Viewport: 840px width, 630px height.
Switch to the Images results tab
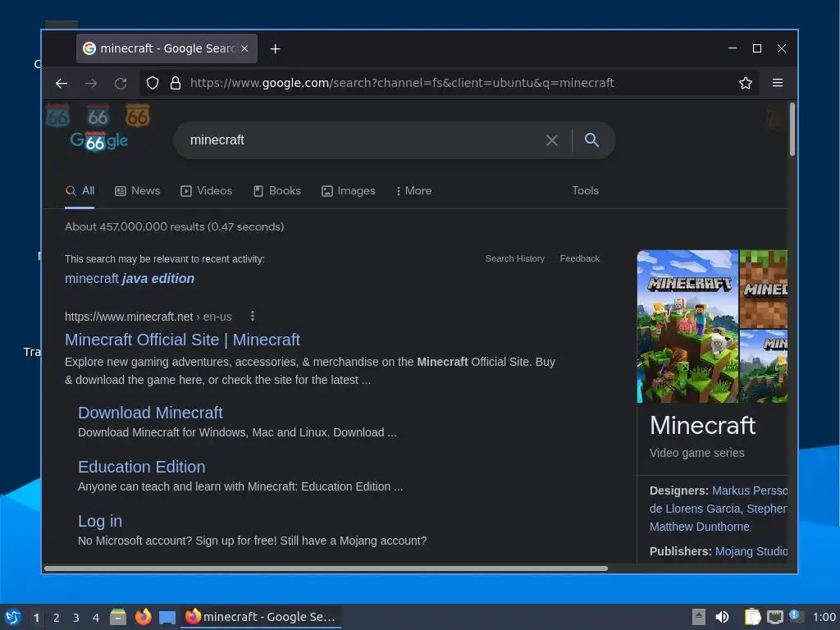click(348, 190)
